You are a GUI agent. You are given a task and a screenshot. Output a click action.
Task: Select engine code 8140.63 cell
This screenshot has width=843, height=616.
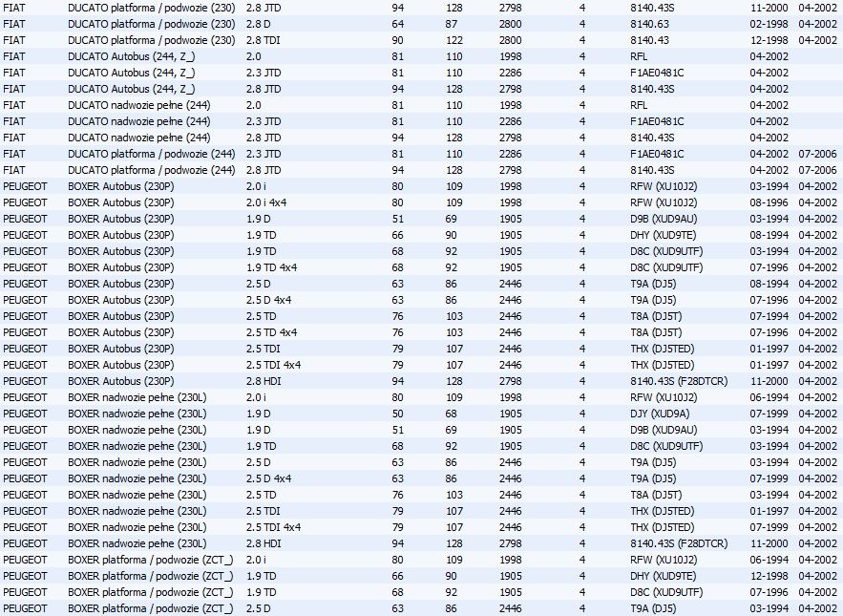click(x=649, y=24)
